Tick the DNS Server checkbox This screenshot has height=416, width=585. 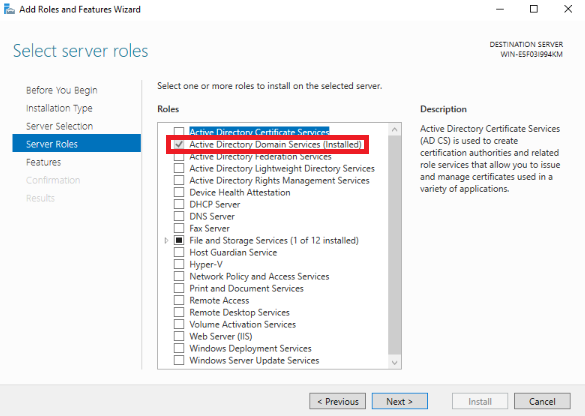[x=179, y=216]
